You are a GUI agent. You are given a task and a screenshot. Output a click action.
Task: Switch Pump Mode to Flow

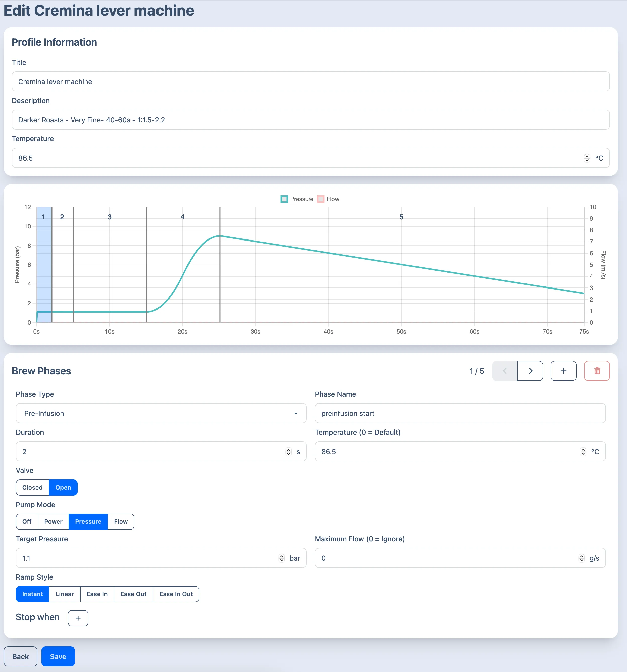point(121,521)
